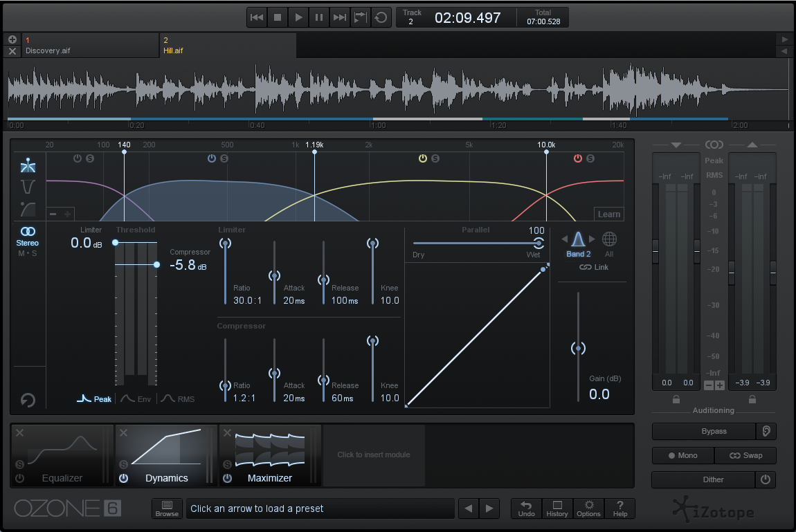The width and height of the screenshot is (796, 532).
Task: Click the Parallel Dry/Wet slider handle
Action: tap(539, 243)
